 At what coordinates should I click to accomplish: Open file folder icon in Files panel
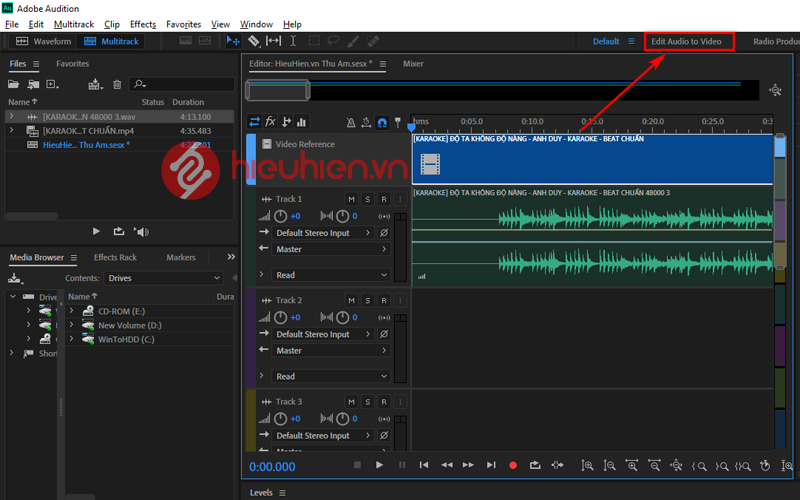13,84
